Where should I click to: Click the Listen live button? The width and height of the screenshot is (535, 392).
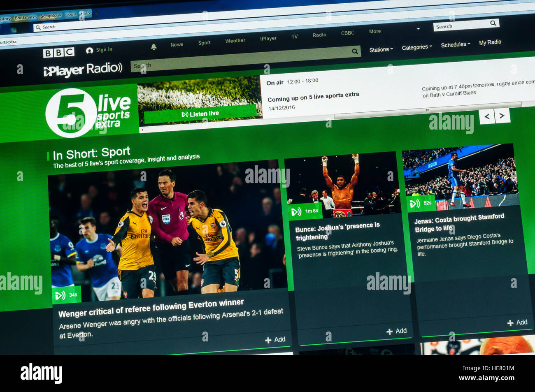200,114
